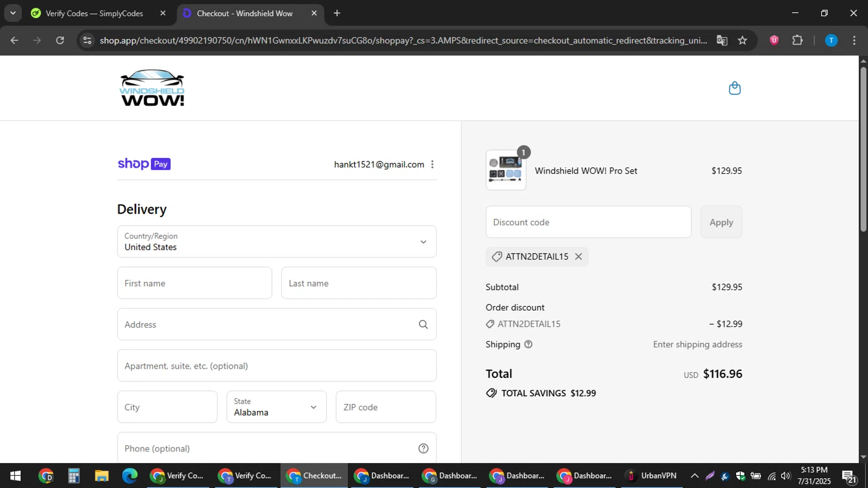This screenshot has width=868, height=488.
Task: Open the tab search dropdown arrow
Action: point(13,13)
